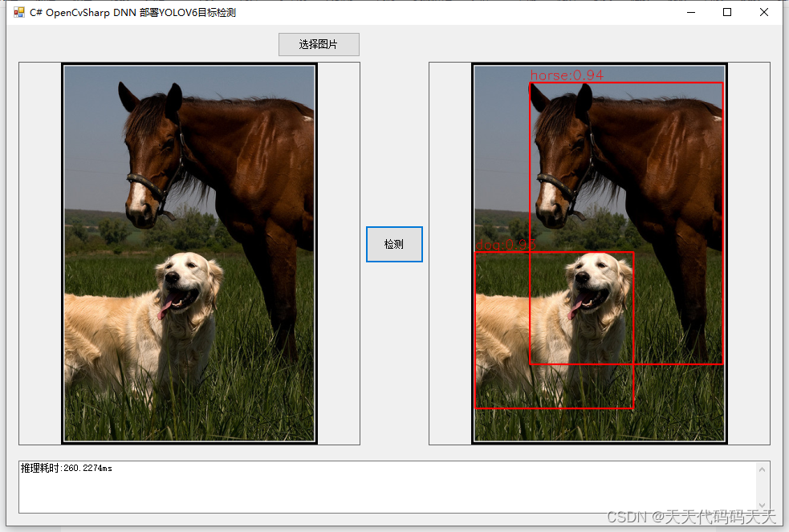Image resolution: width=789 pixels, height=532 pixels.
Task: Click the original horse photo on the left
Action: point(189,253)
